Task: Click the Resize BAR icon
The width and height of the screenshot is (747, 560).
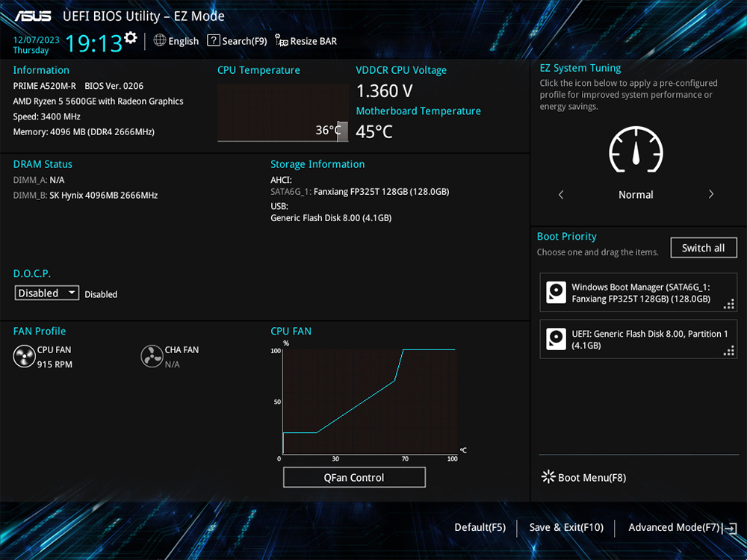Action: 282,41
